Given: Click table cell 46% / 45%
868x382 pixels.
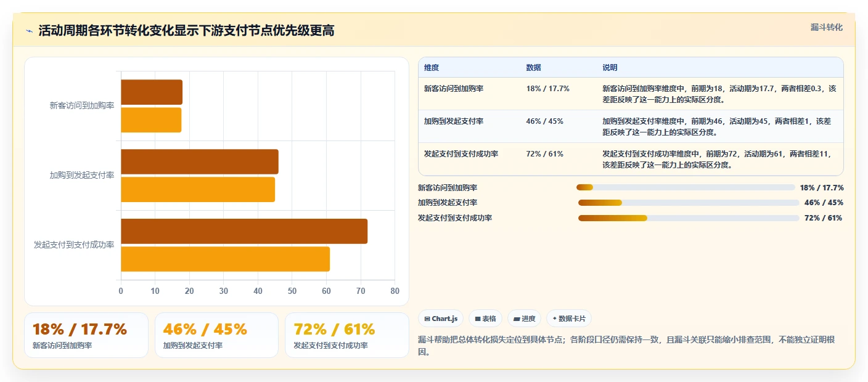Looking at the screenshot, I should 545,121.
